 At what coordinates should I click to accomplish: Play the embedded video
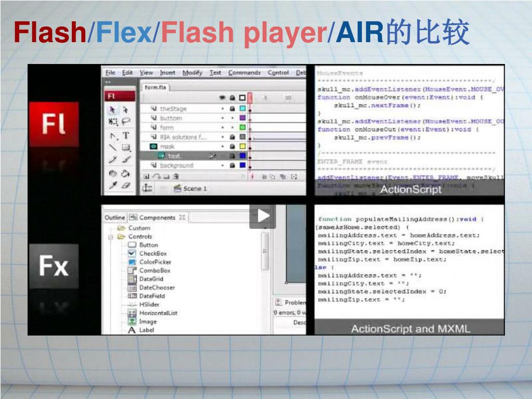[x=262, y=216]
